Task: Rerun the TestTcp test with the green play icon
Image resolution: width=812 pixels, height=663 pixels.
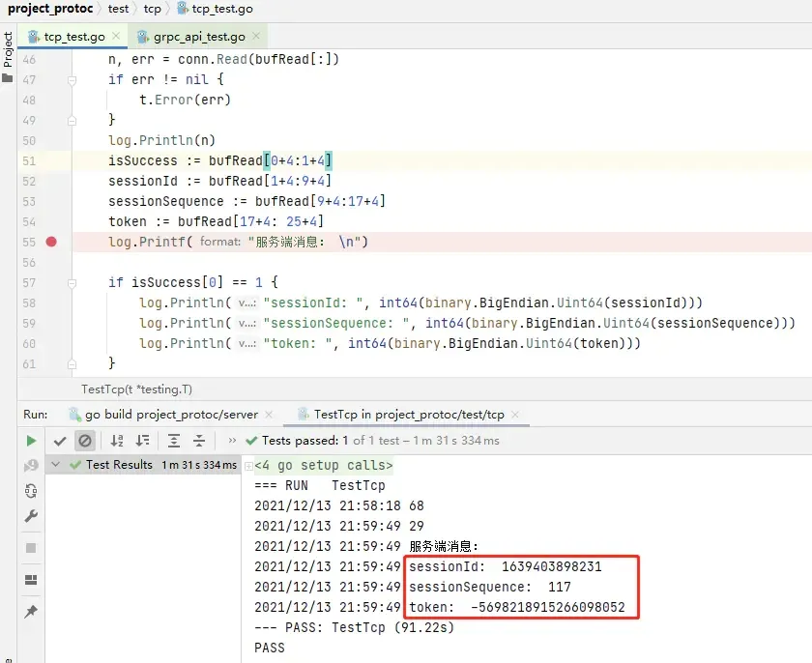Action: pos(30,440)
